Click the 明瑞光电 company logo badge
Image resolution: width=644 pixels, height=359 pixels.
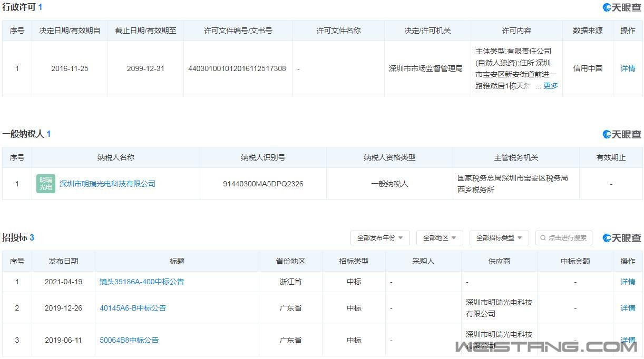point(46,184)
